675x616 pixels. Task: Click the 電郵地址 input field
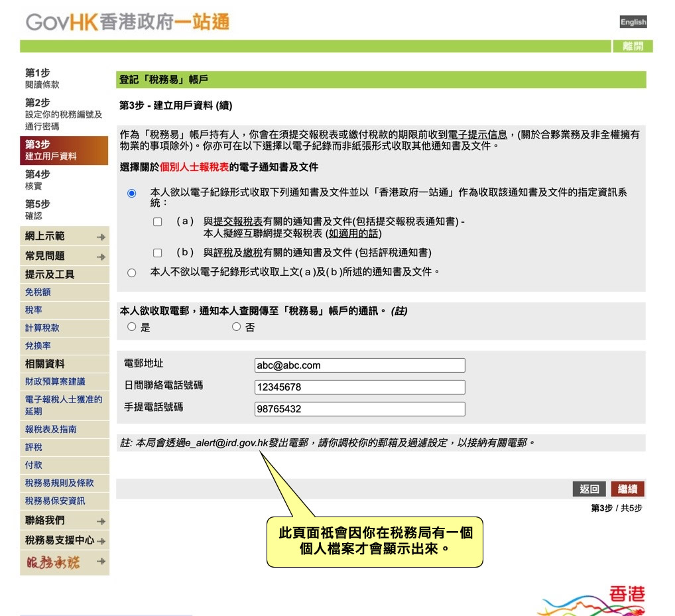(360, 365)
